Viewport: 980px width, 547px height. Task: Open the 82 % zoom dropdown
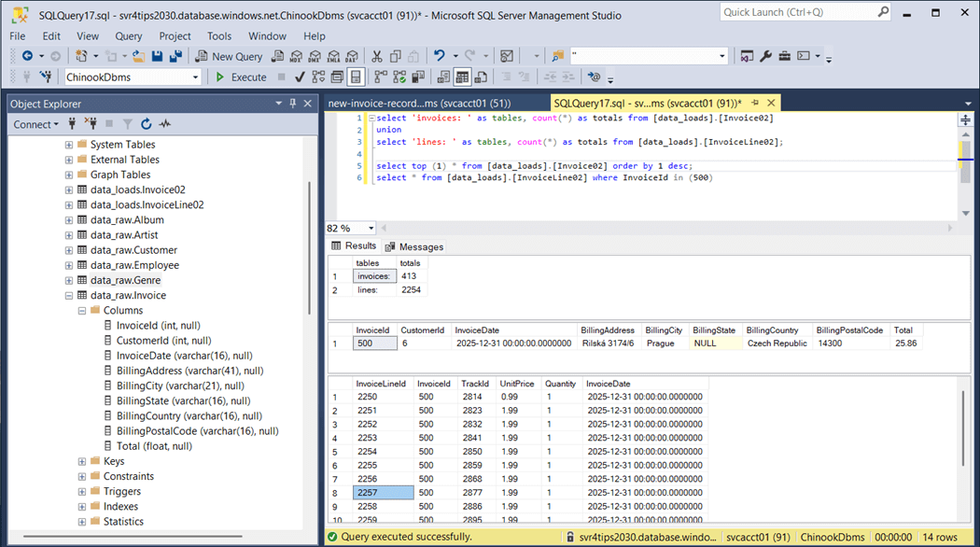pos(371,228)
